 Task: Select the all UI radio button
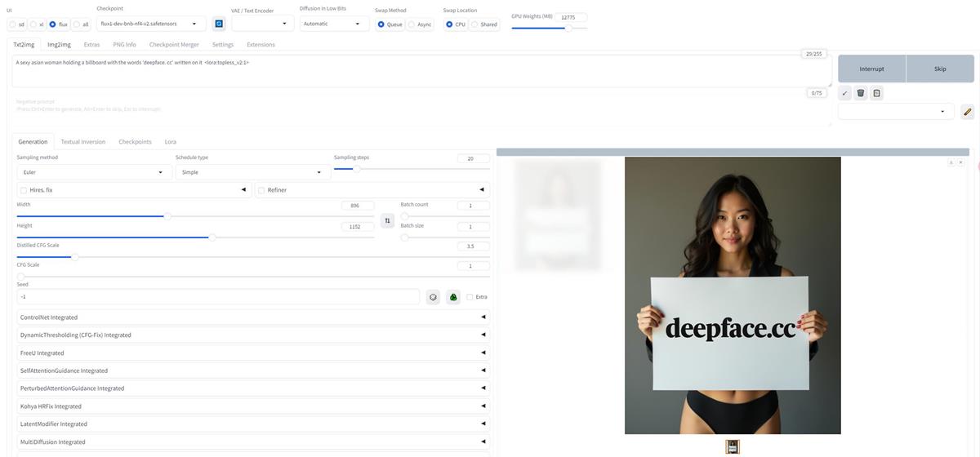click(x=81, y=24)
